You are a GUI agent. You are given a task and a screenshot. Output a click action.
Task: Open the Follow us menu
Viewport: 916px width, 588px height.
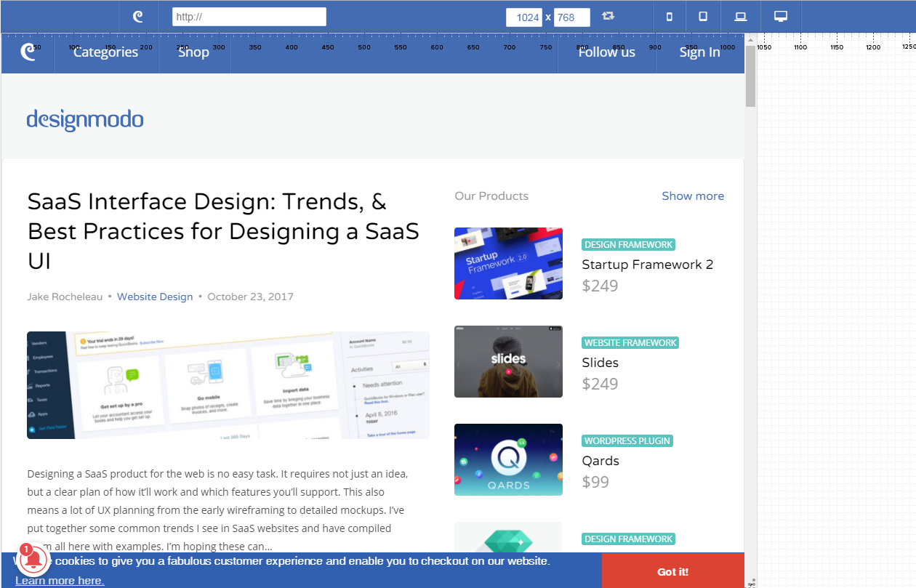(x=607, y=52)
